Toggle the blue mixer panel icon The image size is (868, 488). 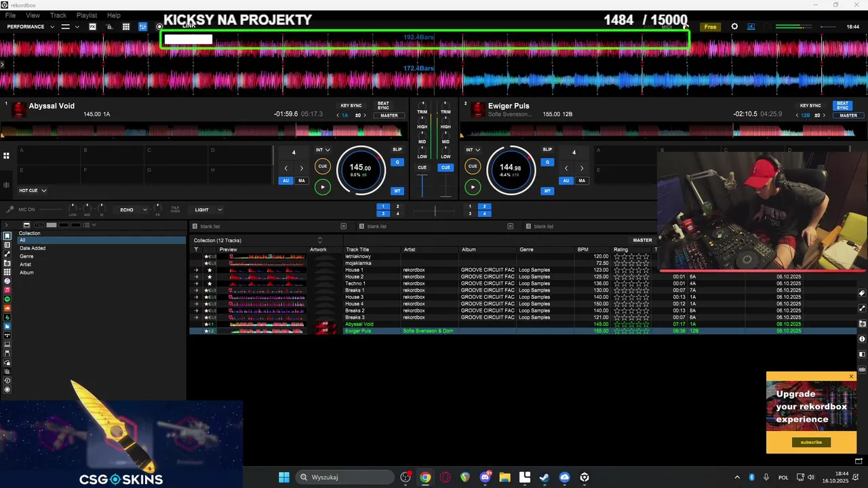pos(142,26)
